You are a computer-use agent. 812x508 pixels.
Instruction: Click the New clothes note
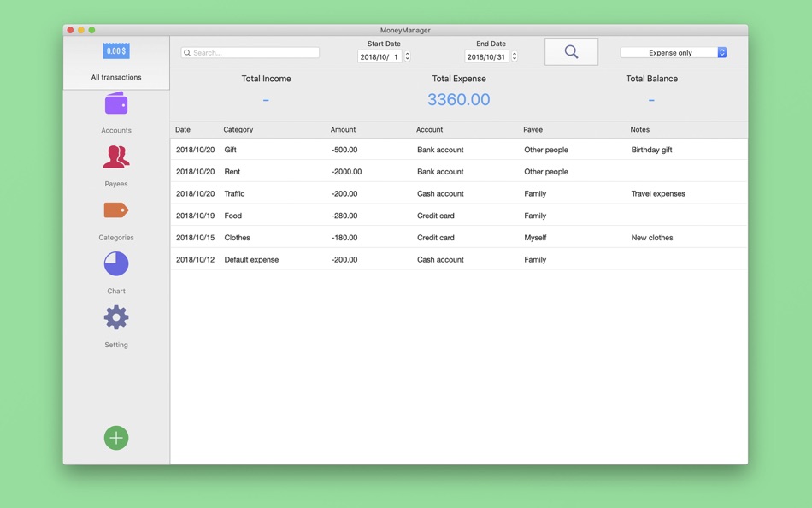652,238
